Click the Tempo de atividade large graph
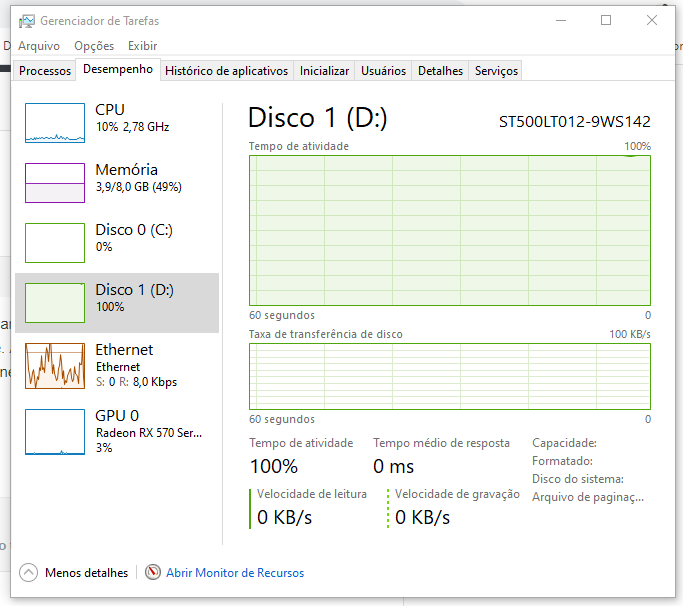Image resolution: width=683 pixels, height=606 pixels. coord(450,230)
